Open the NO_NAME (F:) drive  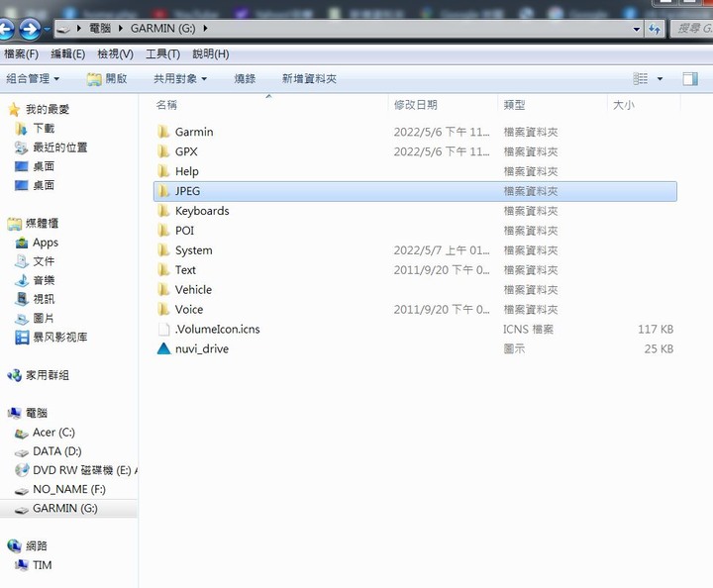[x=69, y=489]
